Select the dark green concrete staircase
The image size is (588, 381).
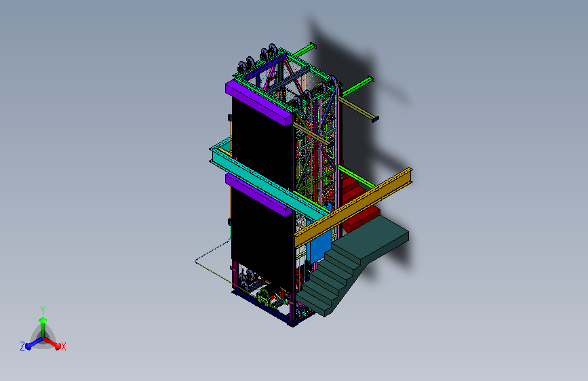351,264
